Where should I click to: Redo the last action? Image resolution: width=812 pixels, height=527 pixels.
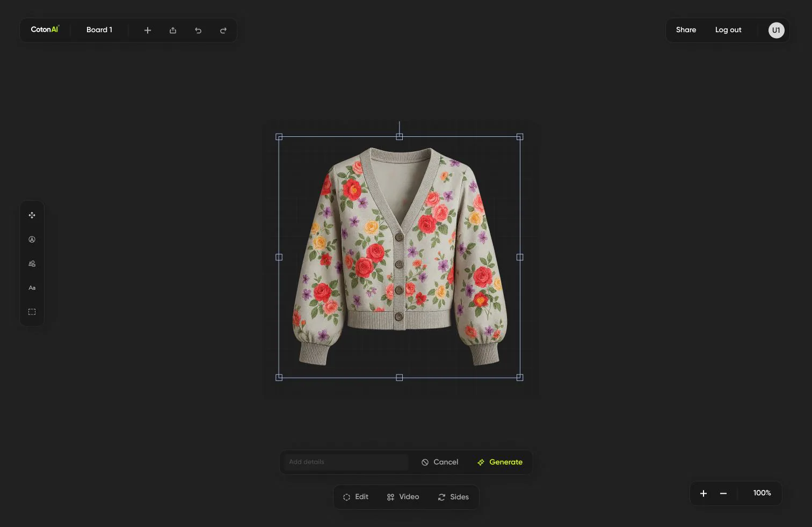click(223, 31)
